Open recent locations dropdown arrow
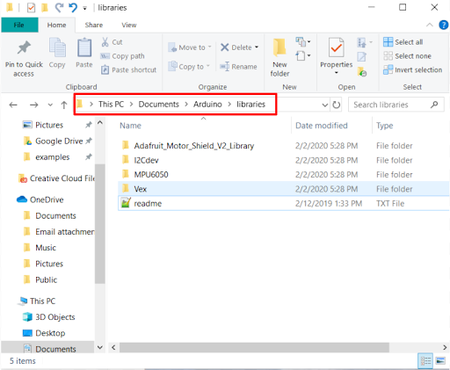The width and height of the screenshot is (450, 370). [x=50, y=105]
